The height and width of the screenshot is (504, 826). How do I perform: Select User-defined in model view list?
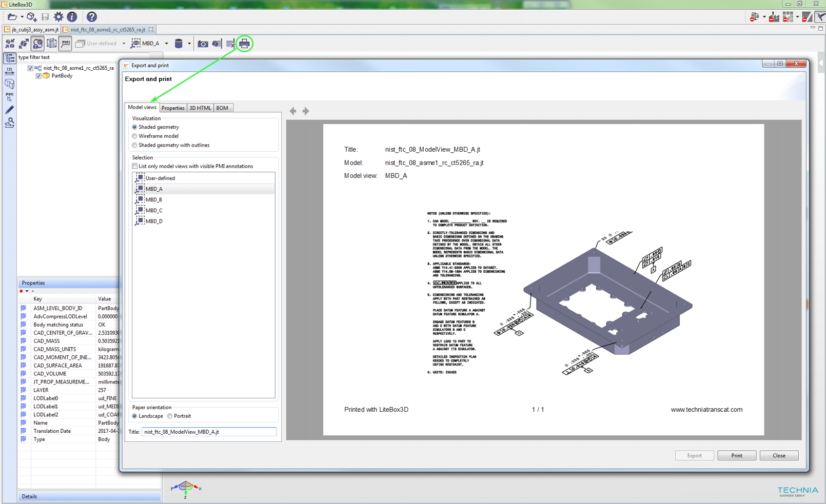pyautogui.click(x=204, y=178)
